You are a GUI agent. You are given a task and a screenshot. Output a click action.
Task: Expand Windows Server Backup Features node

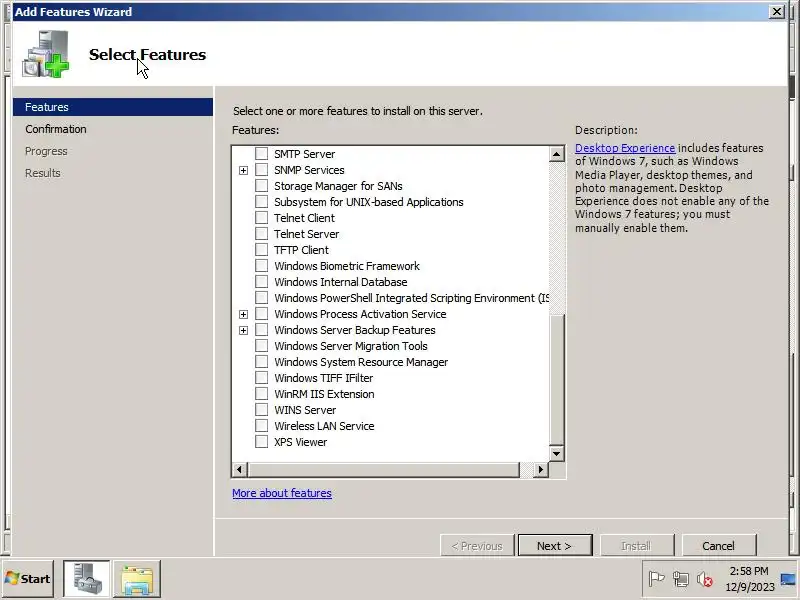click(x=243, y=331)
